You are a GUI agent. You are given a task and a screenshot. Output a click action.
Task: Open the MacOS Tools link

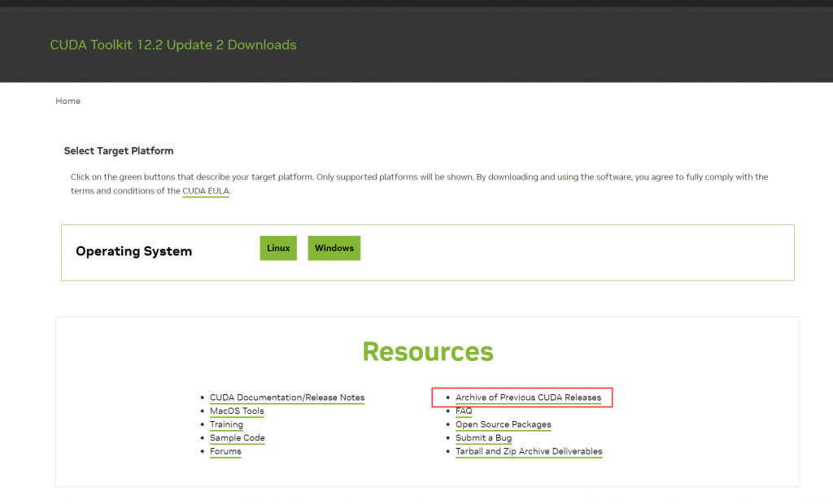(x=237, y=411)
